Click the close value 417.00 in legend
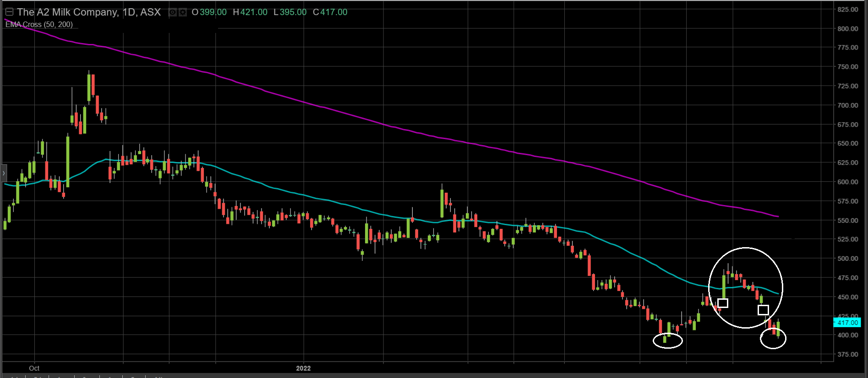This screenshot has width=868, height=378. [333, 12]
